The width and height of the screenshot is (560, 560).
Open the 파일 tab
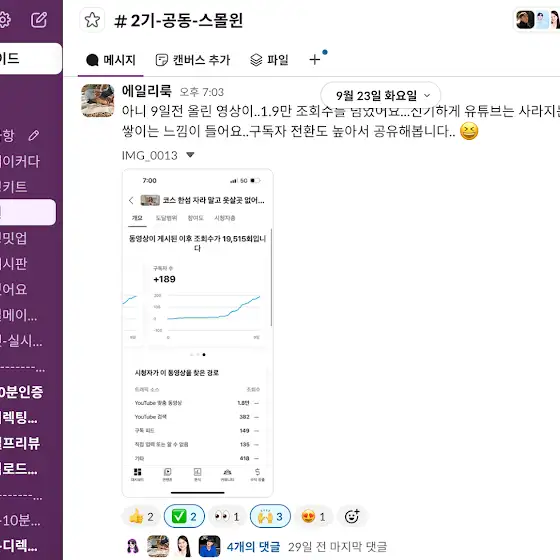[269, 60]
